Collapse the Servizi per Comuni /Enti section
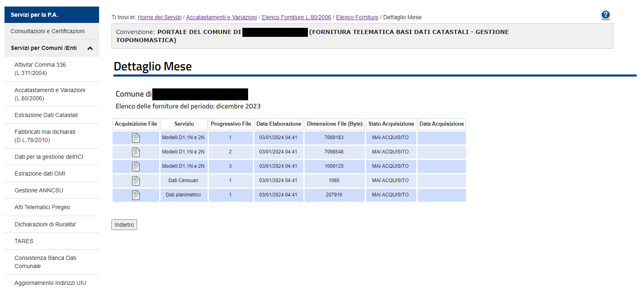This screenshot has height=291, width=644. coord(90,48)
